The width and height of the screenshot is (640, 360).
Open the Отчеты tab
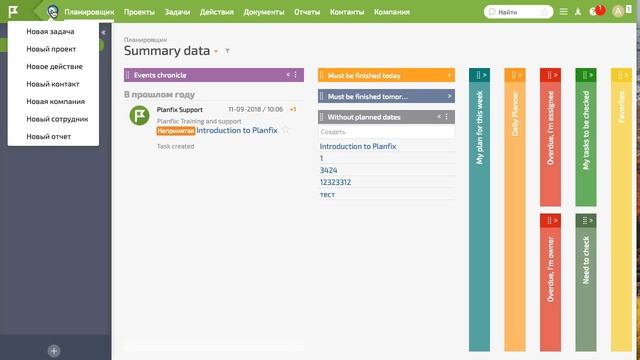(x=307, y=12)
